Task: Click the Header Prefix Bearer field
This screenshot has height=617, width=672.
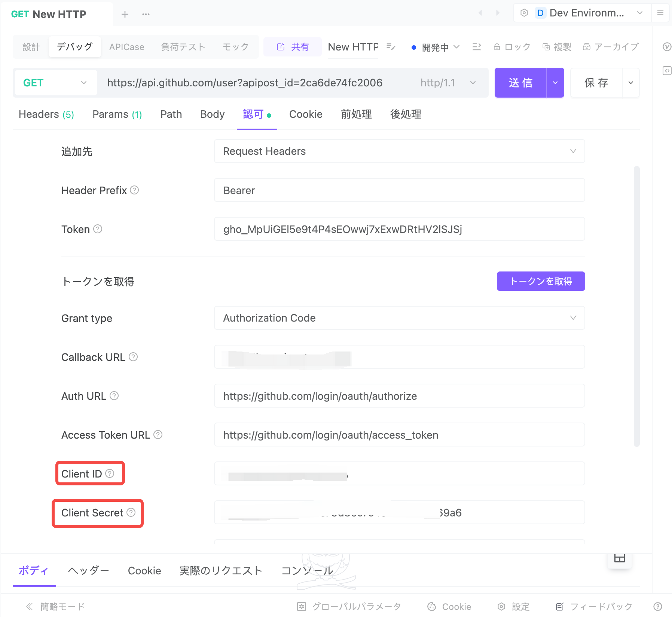Action: point(399,190)
